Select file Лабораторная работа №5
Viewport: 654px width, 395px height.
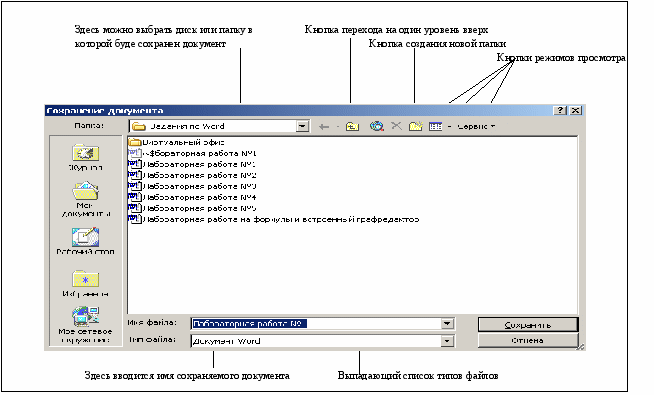click(192, 208)
